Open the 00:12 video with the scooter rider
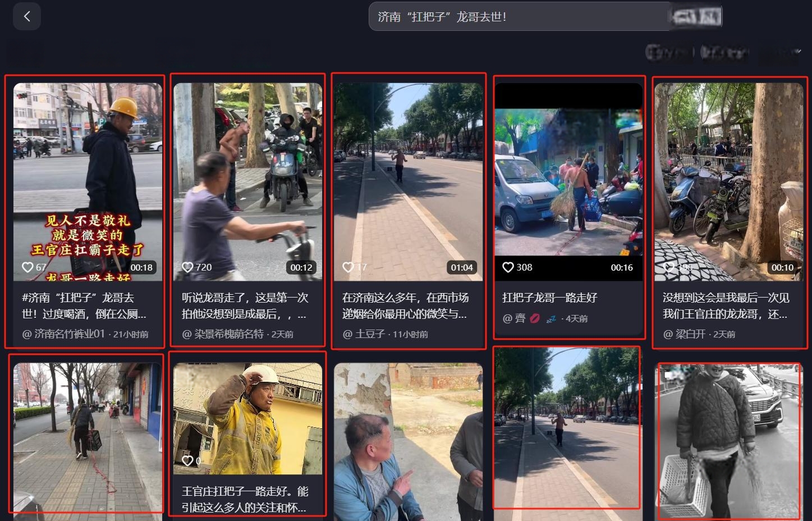The width and height of the screenshot is (812, 521). (x=248, y=182)
